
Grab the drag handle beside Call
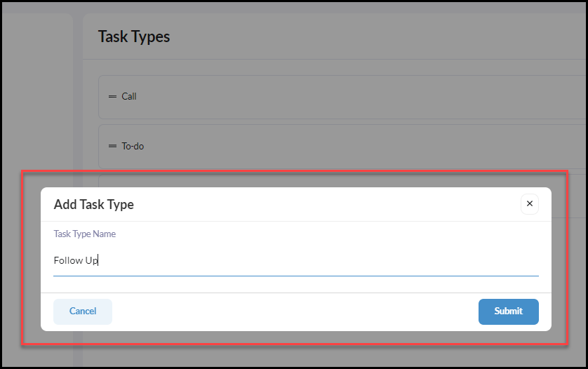[112, 96]
